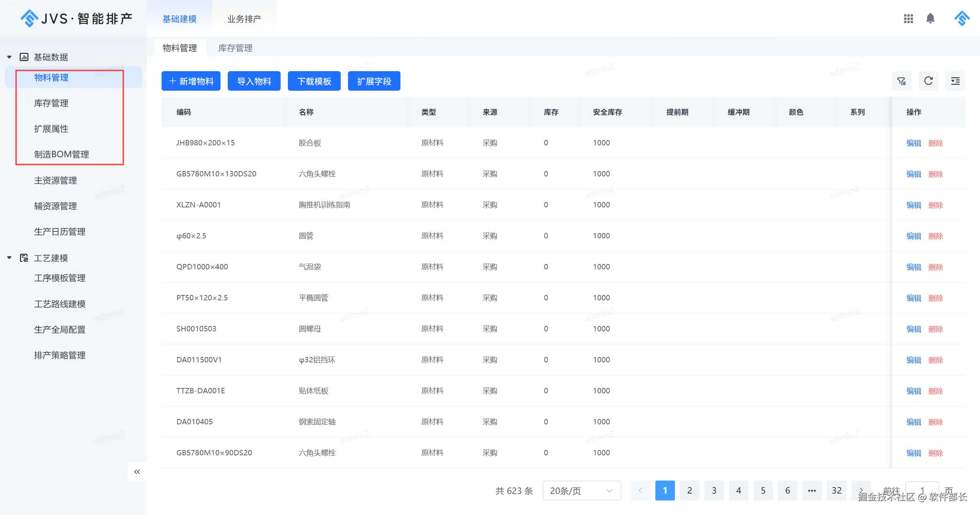Click the 扩展字段 button
This screenshot has width=980, height=515.
374,81
